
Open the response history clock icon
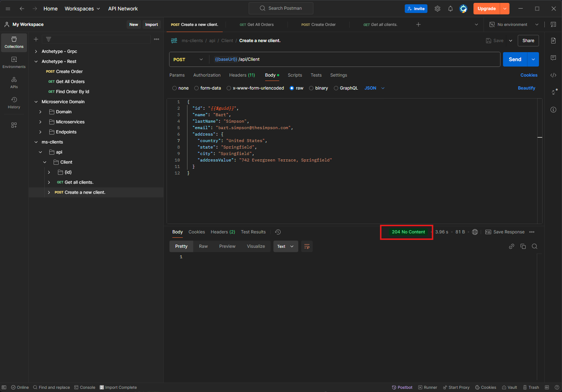pyautogui.click(x=278, y=232)
